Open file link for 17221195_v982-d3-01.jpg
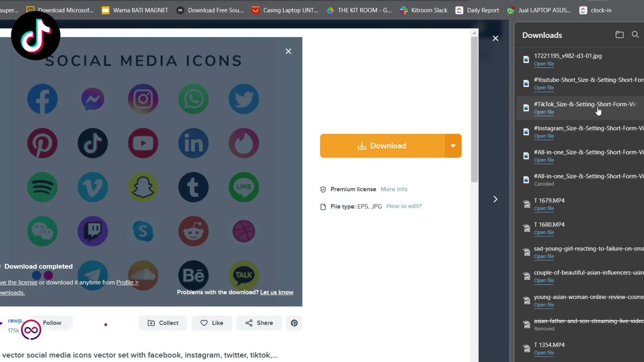This screenshot has width=644, height=362. pyautogui.click(x=544, y=64)
